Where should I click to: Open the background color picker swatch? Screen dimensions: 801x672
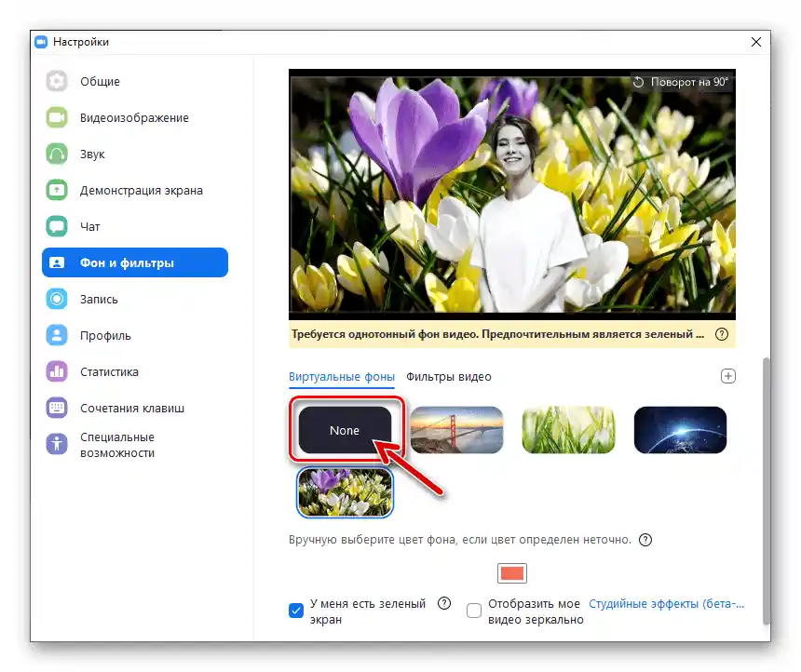510,573
